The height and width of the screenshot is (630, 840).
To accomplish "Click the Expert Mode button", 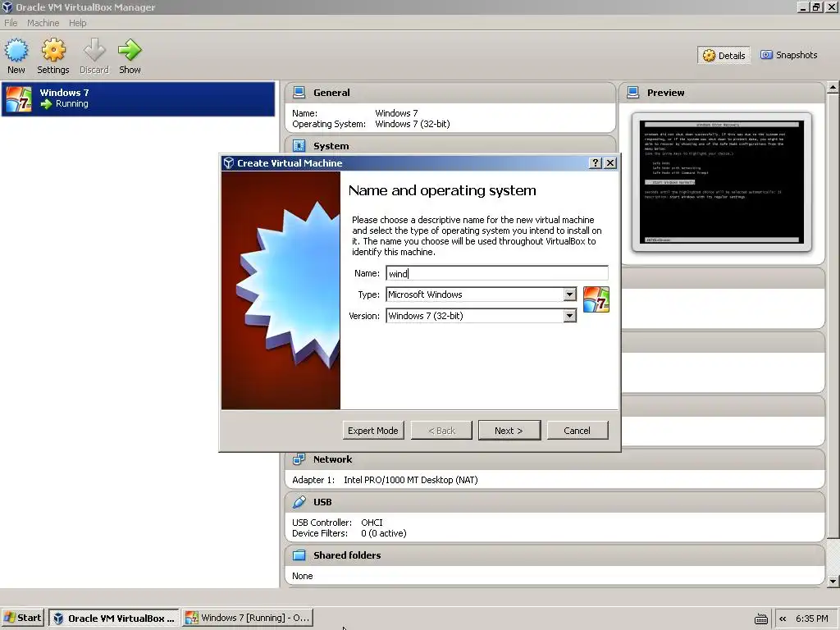I will [x=373, y=430].
